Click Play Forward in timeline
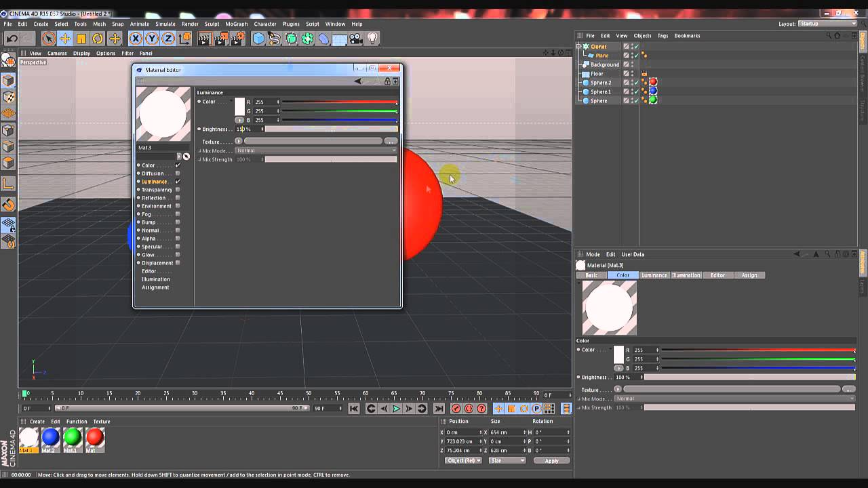Image resolution: width=868 pixels, height=488 pixels. tap(397, 409)
